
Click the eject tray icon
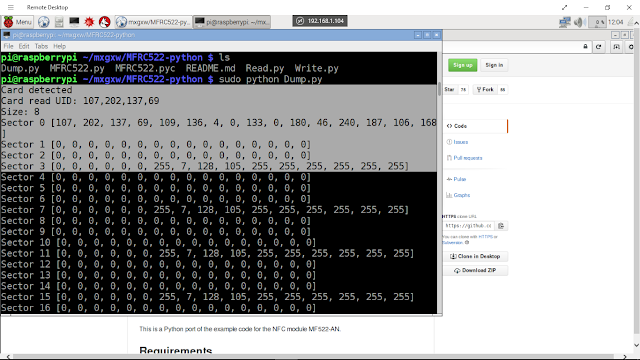(x=631, y=22)
